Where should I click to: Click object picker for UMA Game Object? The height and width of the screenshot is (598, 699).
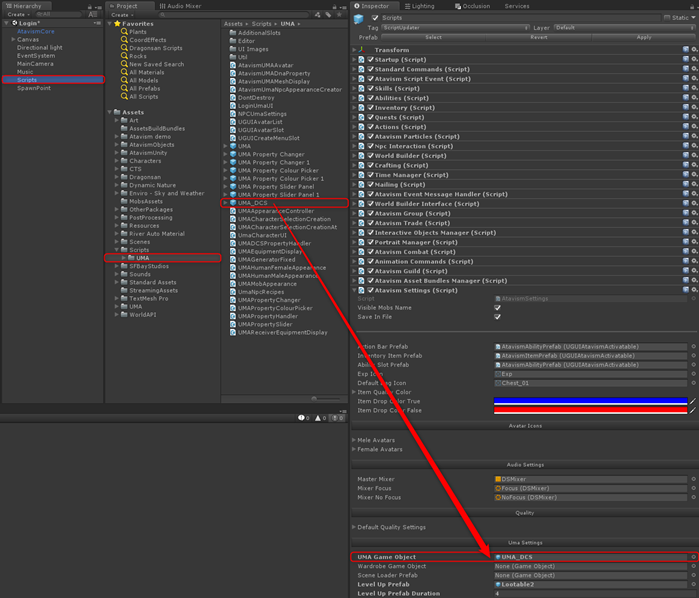[693, 557]
